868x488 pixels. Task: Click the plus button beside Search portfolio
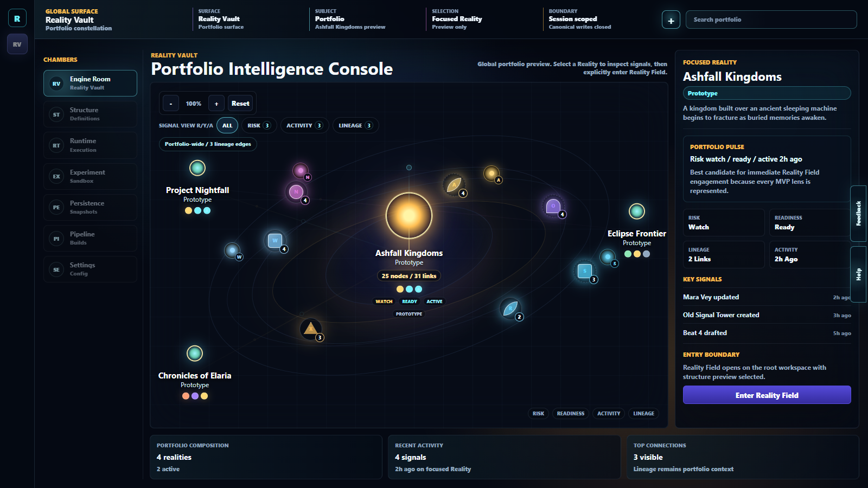point(671,20)
